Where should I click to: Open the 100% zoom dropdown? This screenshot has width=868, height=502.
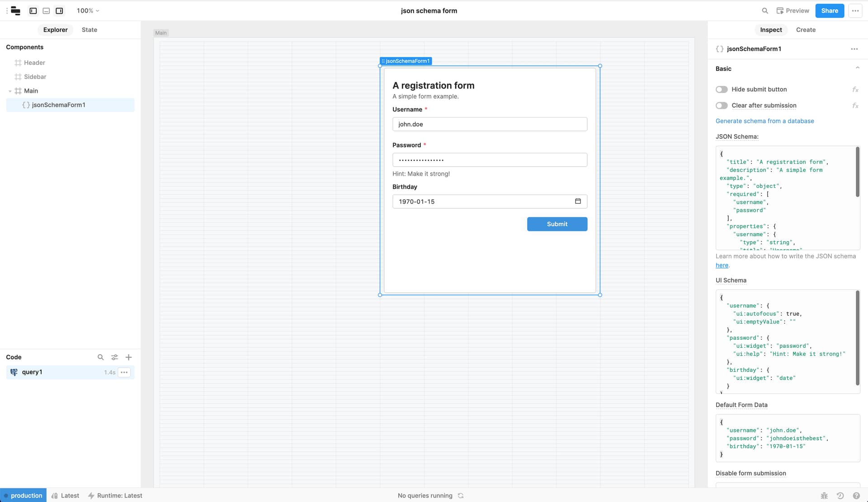point(87,10)
